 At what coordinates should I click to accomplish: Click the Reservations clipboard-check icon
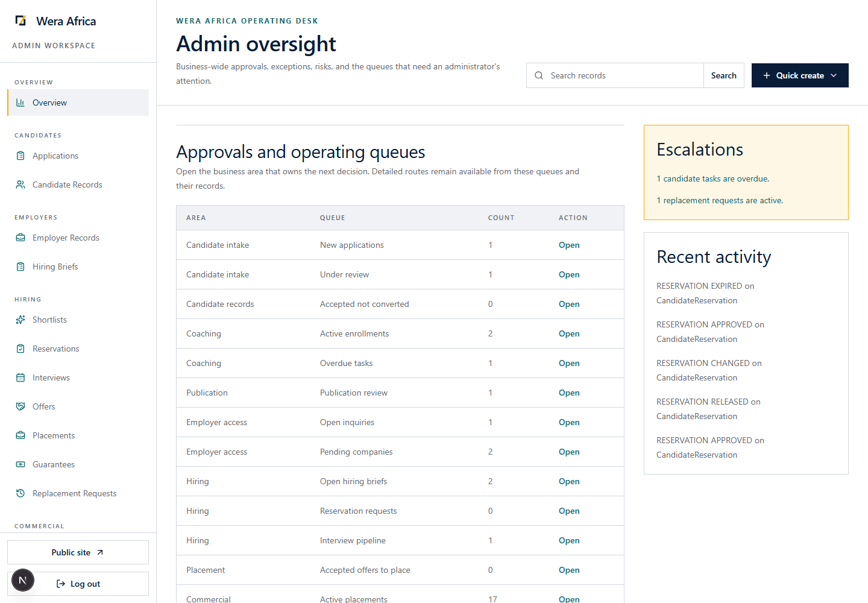20,349
